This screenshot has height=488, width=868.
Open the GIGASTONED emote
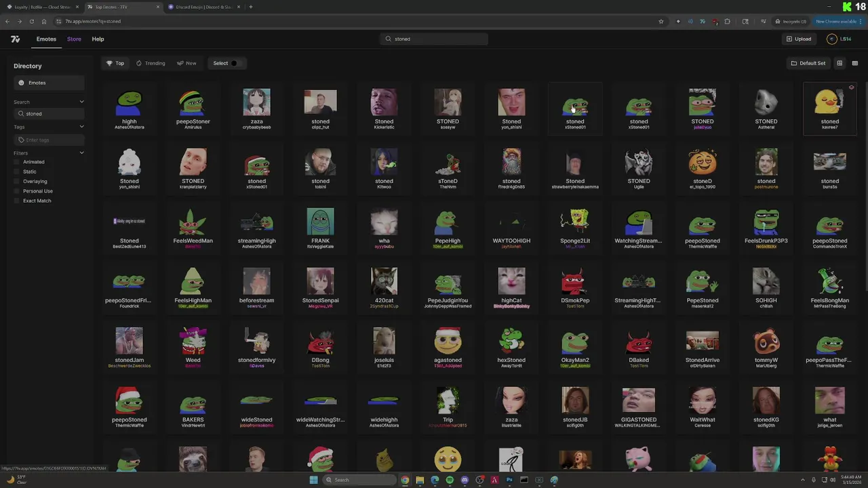(639, 407)
